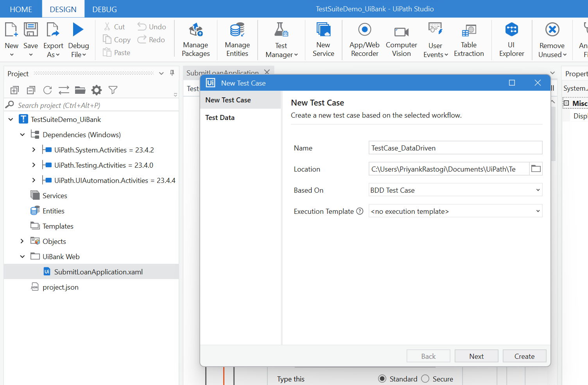The height and width of the screenshot is (385, 588).
Task: Click New Service icon
Action: point(323,30)
